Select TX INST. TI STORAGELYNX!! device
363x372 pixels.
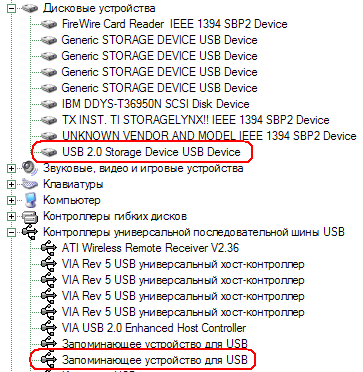point(195,120)
